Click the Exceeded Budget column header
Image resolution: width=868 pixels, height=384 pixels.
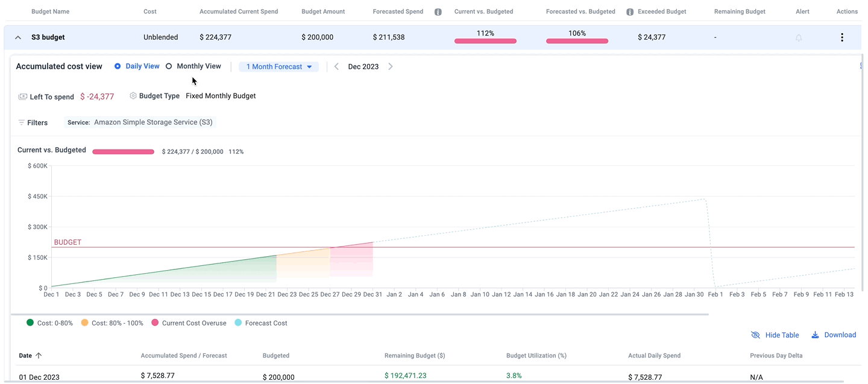click(x=662, y=11)
